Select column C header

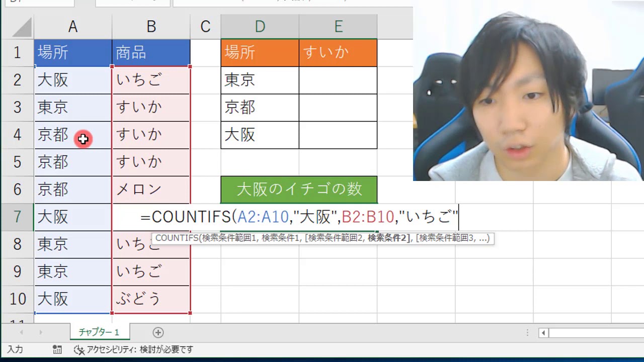(205, 27)
